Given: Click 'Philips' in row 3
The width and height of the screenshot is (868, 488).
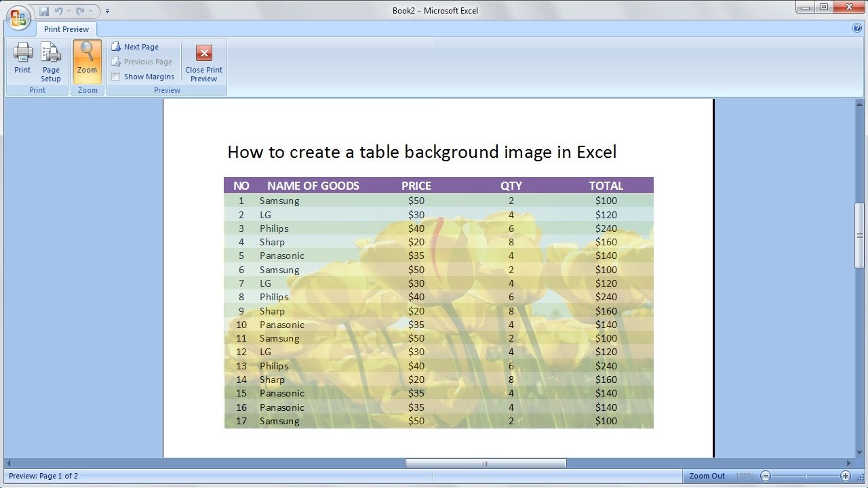Looking at the screenshot, I should point(274,228).
